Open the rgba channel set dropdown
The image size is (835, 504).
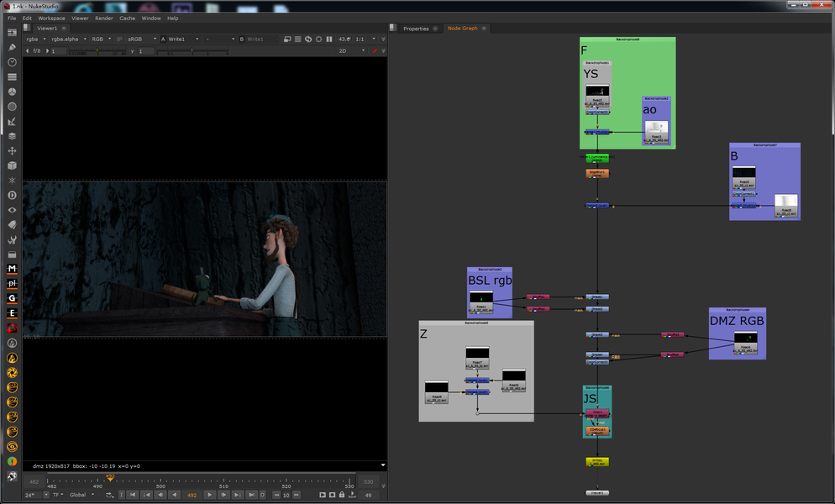(x=36, y=39)
